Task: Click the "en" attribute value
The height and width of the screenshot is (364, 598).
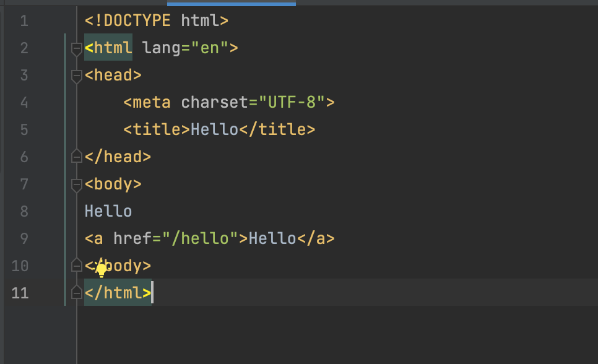Action: [x=210, y=48]
